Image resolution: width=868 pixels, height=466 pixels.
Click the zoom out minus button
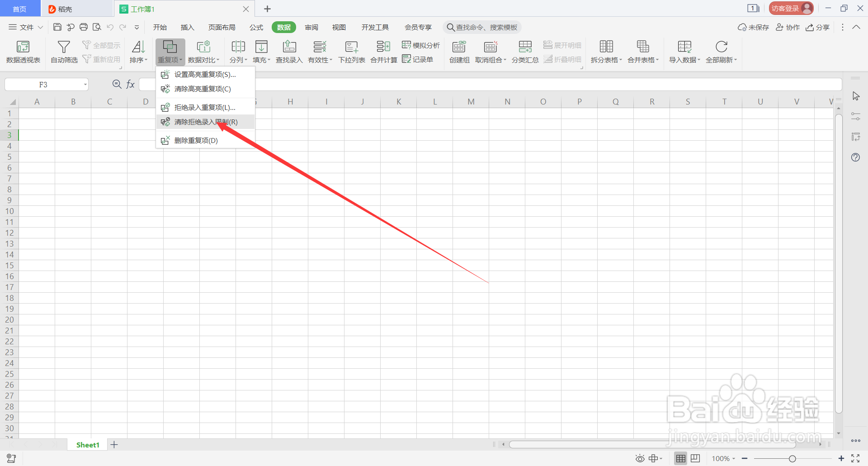coord(745,459)
